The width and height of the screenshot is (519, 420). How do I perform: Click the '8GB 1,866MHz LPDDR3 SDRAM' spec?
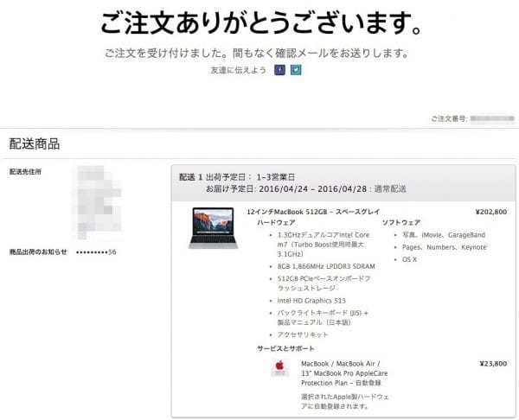click(326, 266)
